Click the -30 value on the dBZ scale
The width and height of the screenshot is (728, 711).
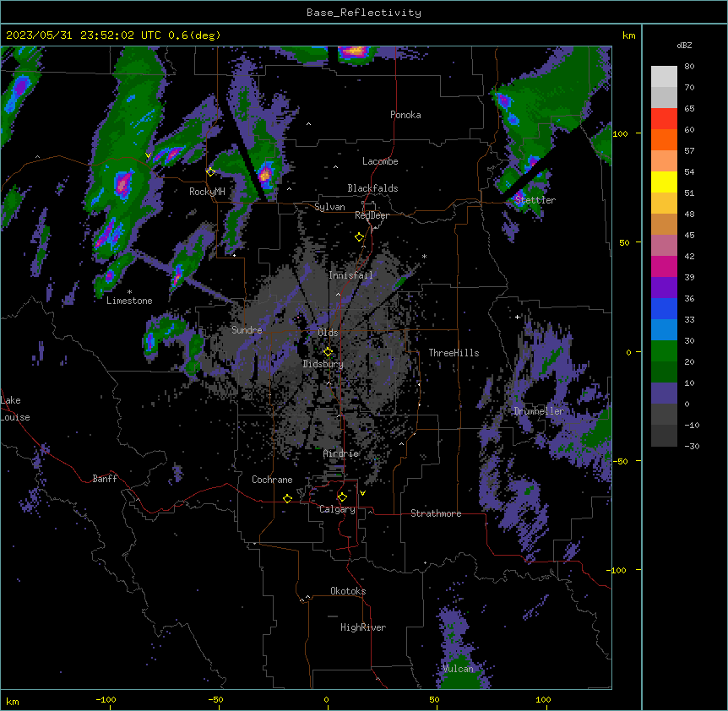[x=692, y=447]
